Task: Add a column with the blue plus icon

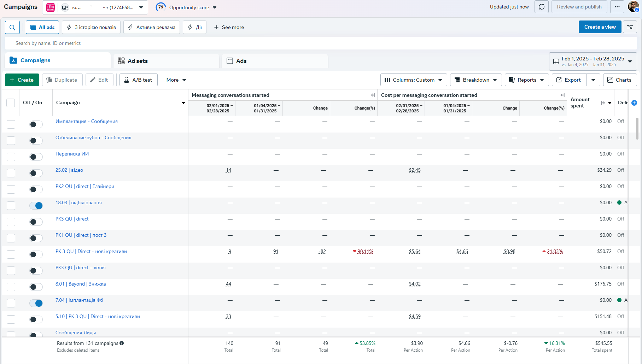Action: click(634, 103)
